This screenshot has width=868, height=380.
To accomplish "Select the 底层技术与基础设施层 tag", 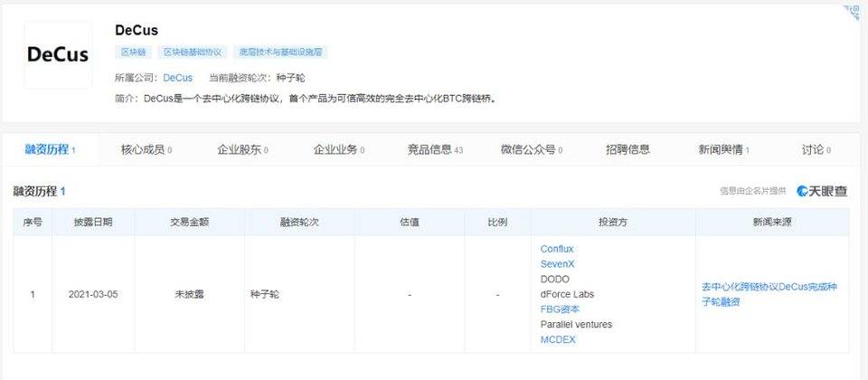I will 280,52.
